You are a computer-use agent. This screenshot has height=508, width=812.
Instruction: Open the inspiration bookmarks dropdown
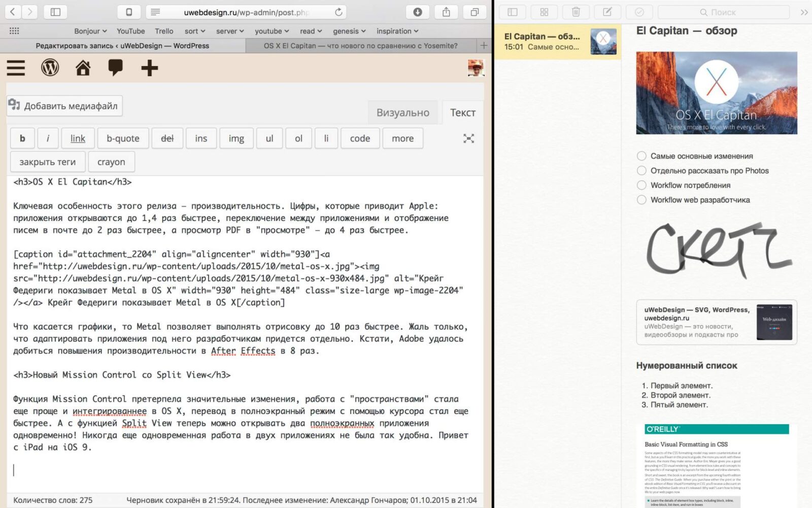coord(397,31)
